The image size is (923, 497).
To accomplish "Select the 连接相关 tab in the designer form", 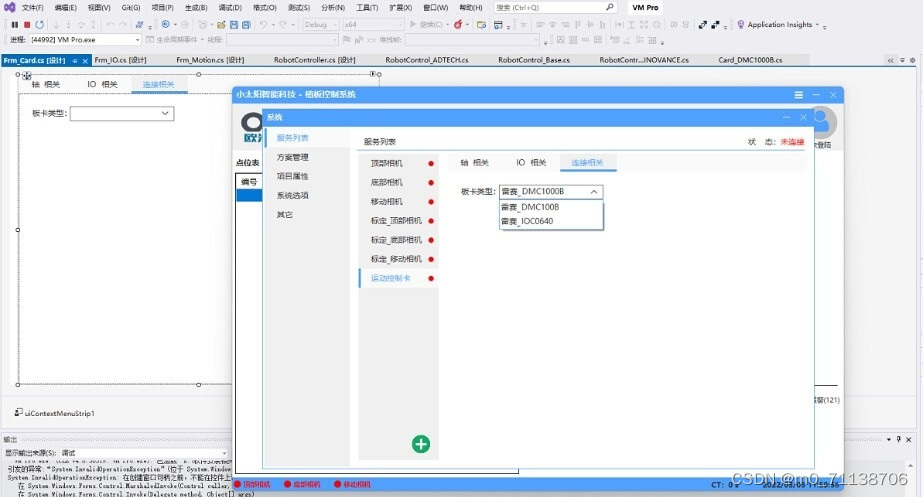I will (158, 85).
